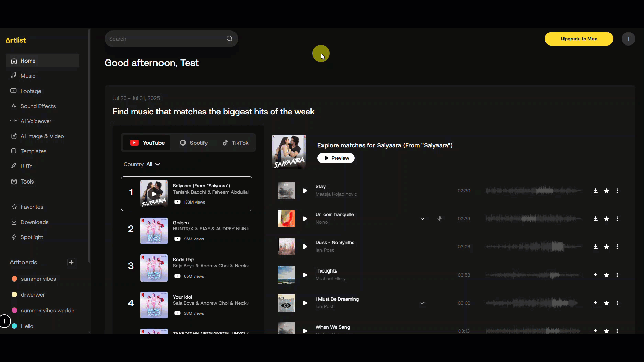Add a new artboard with plus icon
This screenshot has width=644, height=362.
71,262
